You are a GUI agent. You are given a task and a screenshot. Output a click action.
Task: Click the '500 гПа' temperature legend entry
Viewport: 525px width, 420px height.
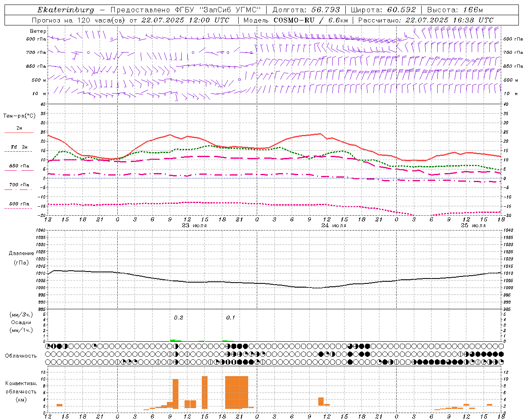[x=19, y=204]
